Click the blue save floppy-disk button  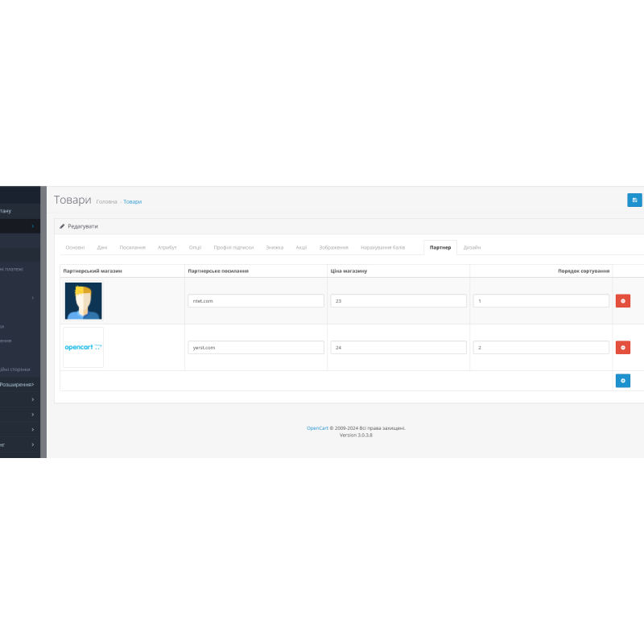pos(634,200)
